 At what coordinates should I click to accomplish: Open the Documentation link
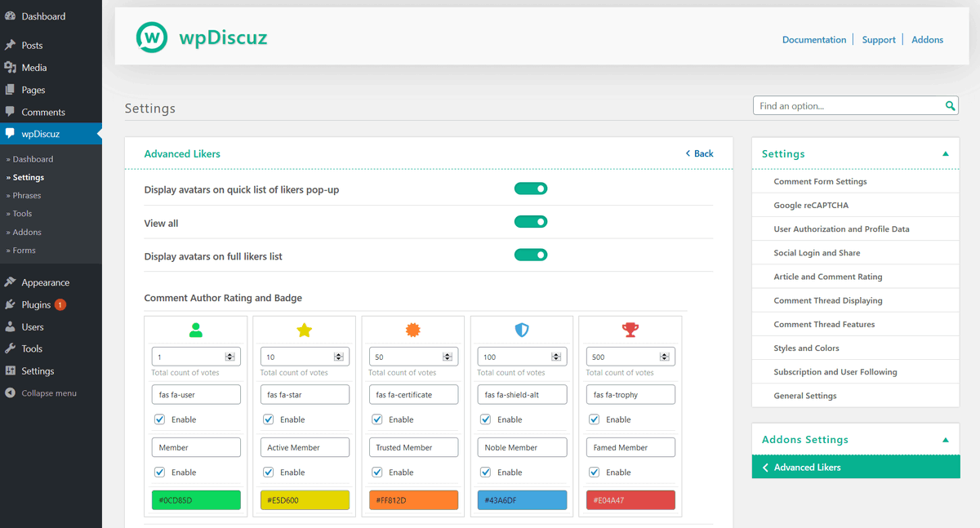click(x=814, y=39)
